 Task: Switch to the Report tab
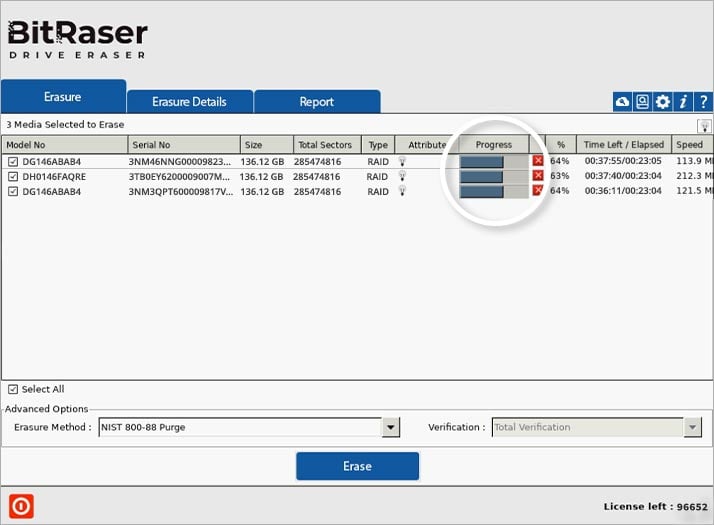pos(317,102)
